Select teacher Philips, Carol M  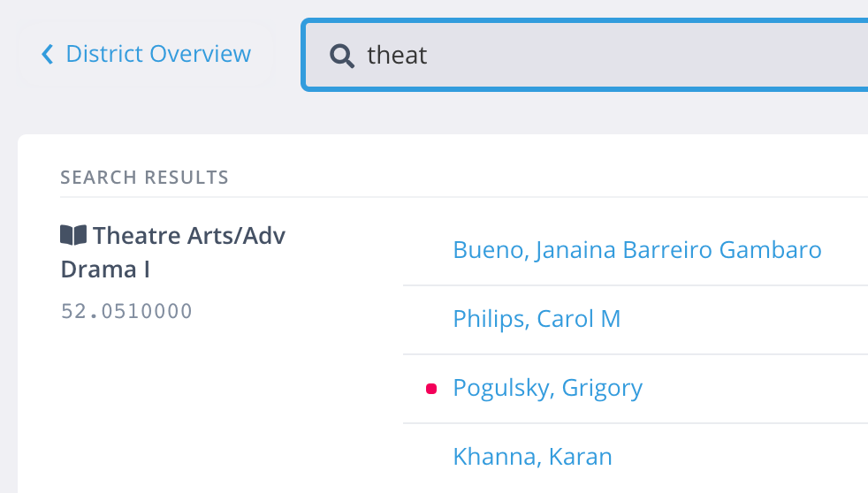[x=537, y=319]
